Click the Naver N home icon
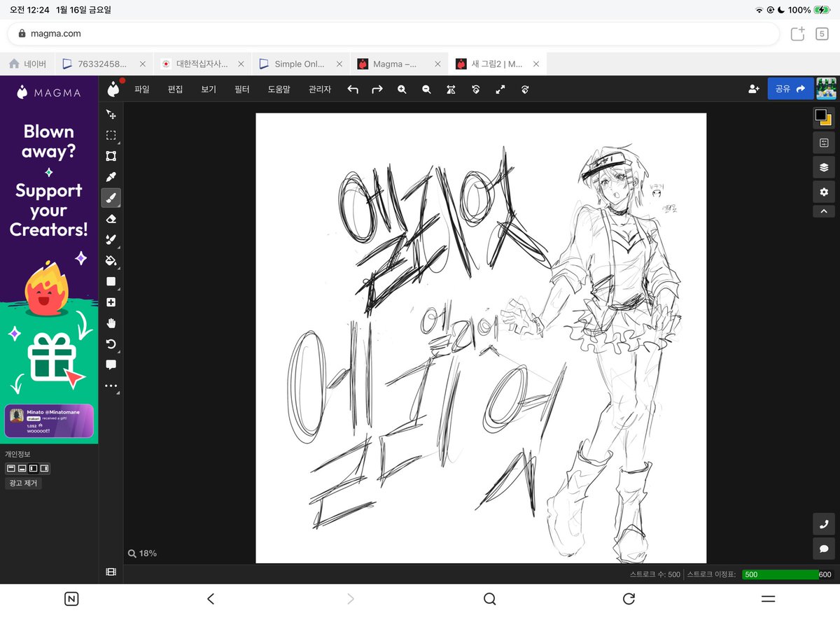Screen dimensions: 840x629 click(71, 598)
